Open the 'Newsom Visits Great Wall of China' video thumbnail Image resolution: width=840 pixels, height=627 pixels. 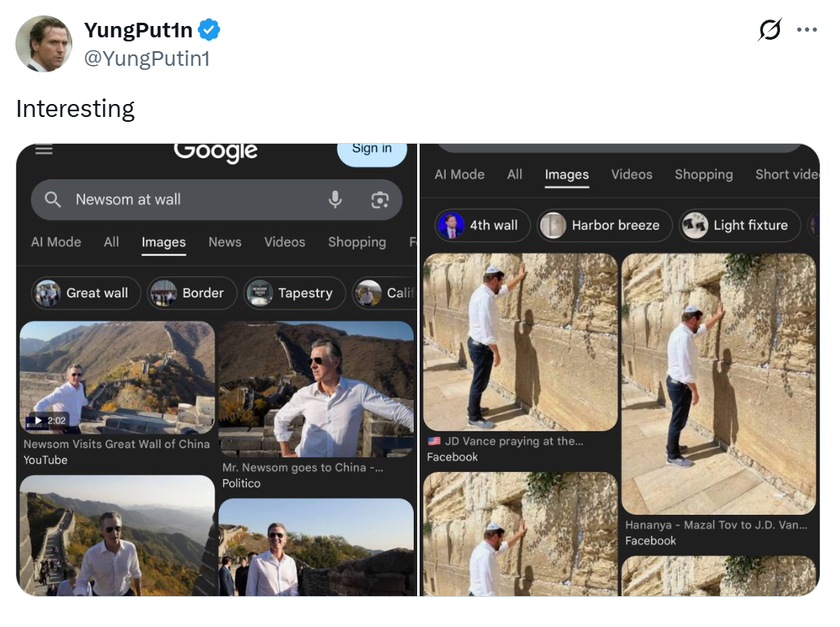tap(118, 378)
